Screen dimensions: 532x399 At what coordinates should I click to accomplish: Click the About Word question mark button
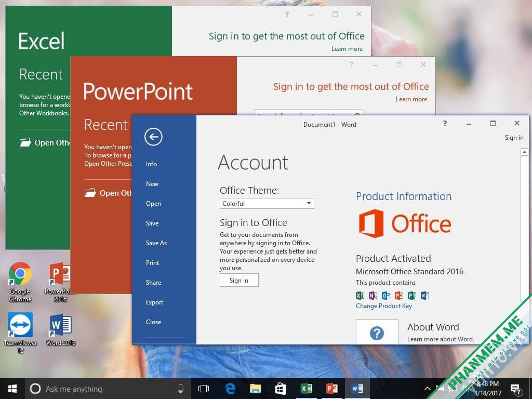(x=377, y=332)
